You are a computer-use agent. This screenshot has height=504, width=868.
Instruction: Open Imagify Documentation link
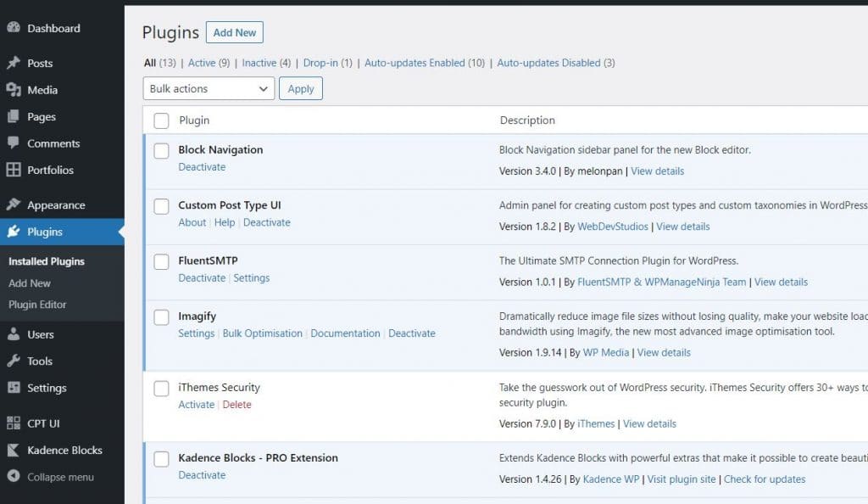(346, 333)
